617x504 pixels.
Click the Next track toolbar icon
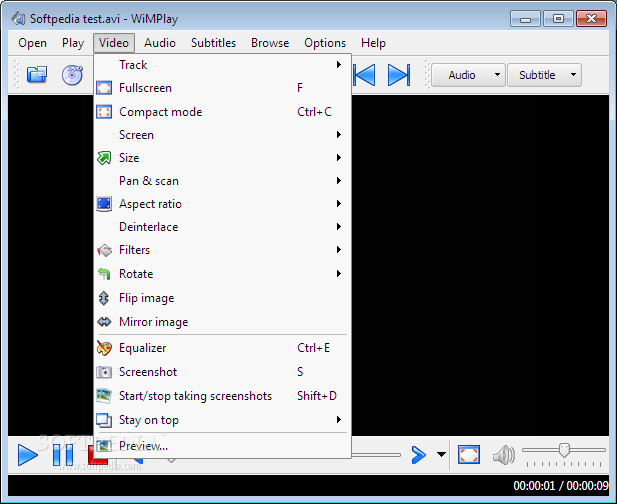point(399,75)
